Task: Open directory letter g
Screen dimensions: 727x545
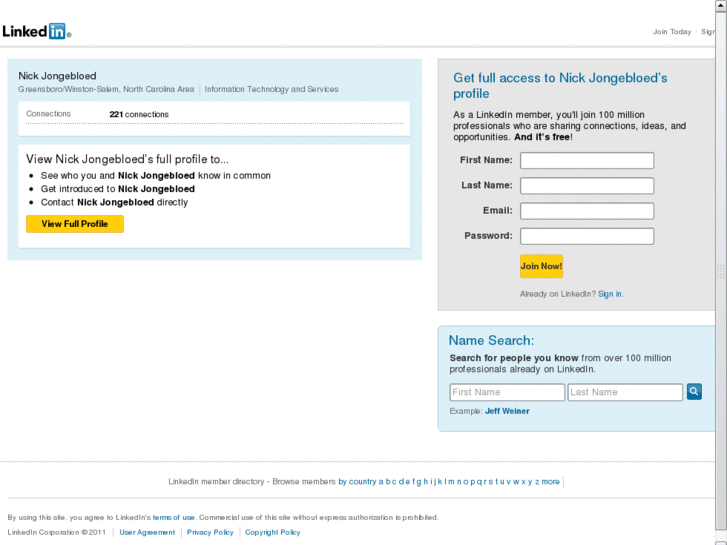Action: [x=419, y=482]
